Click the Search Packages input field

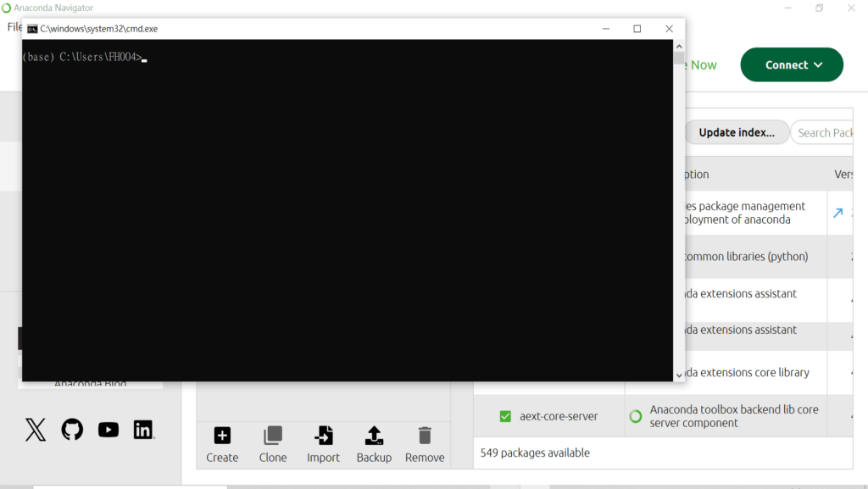824,132
